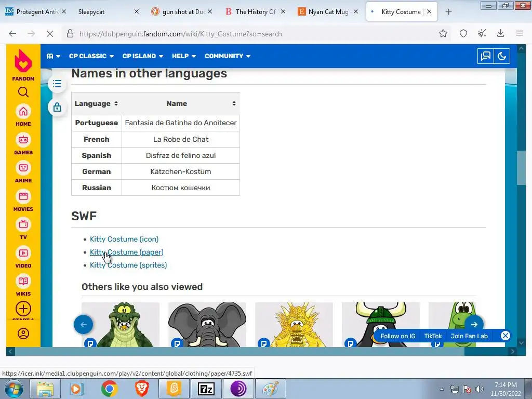
Task: Click Join Fan Lab link
Action: point(469,336)
